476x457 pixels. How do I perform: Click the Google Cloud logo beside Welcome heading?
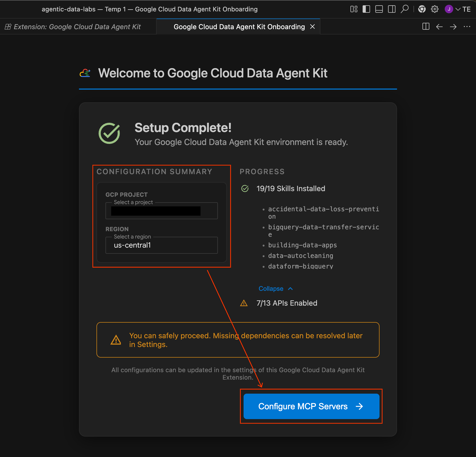coord(85,73)
